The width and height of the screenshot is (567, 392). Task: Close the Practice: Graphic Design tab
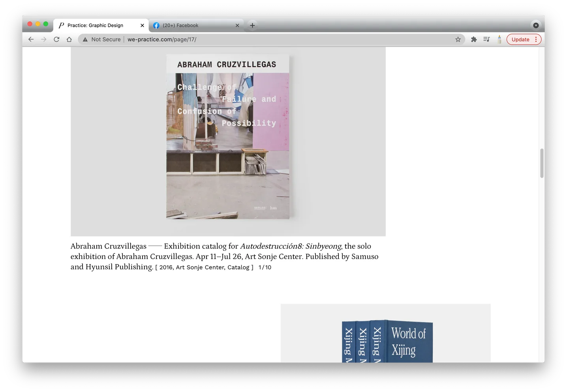142,25
